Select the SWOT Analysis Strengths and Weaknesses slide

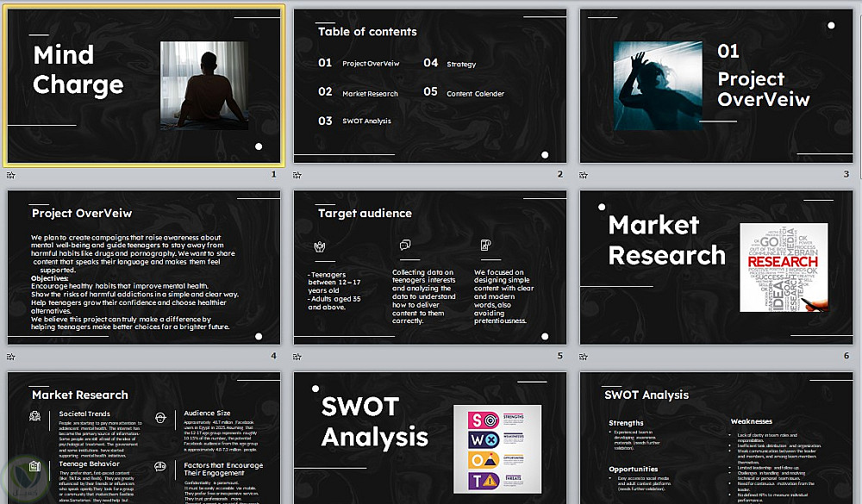click(716, 438)
